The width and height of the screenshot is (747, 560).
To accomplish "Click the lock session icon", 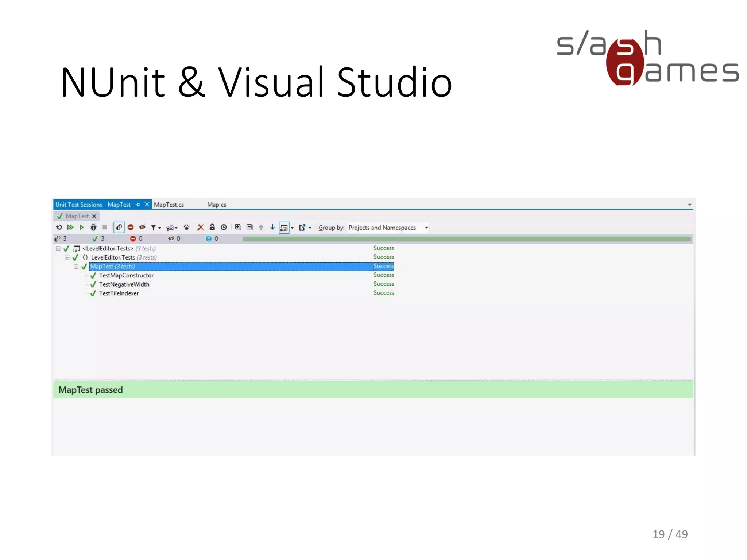I will pyautogui.click(x=212, y=227).
